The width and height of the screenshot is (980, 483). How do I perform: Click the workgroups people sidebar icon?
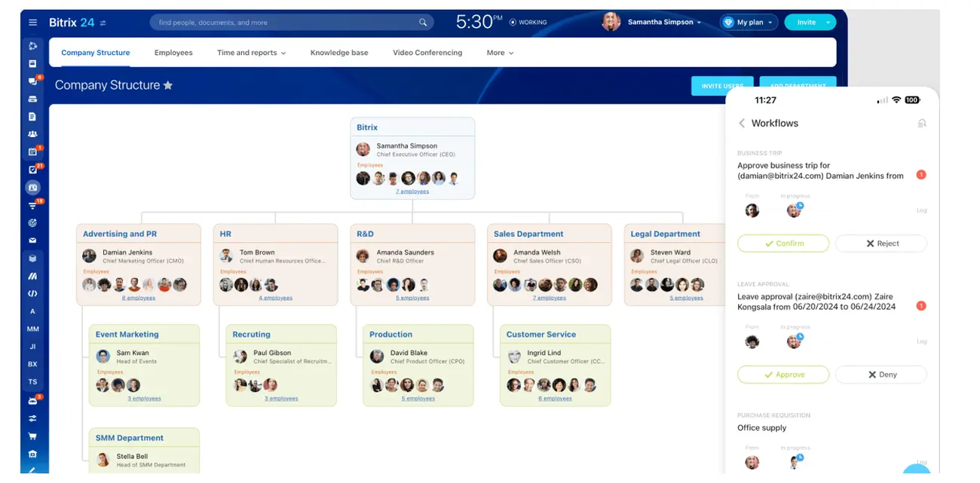tap(32, 134)
